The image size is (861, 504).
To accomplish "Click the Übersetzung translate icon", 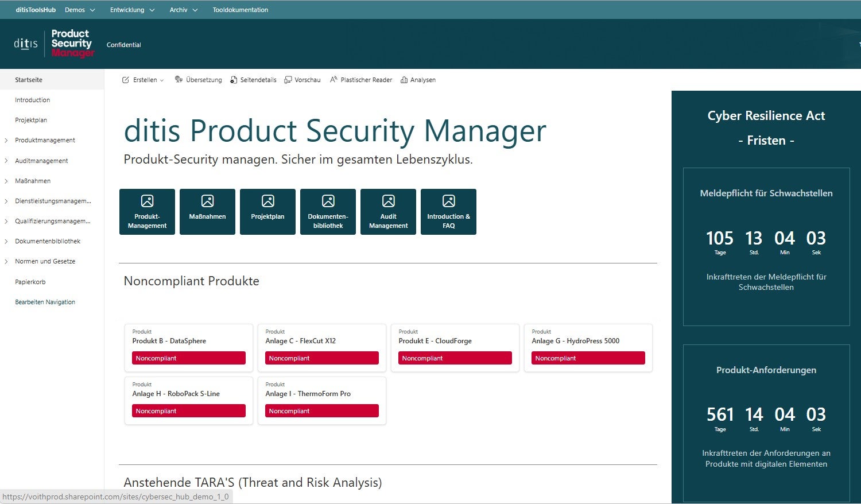I will pyautogui.click(x=179, y=80).
